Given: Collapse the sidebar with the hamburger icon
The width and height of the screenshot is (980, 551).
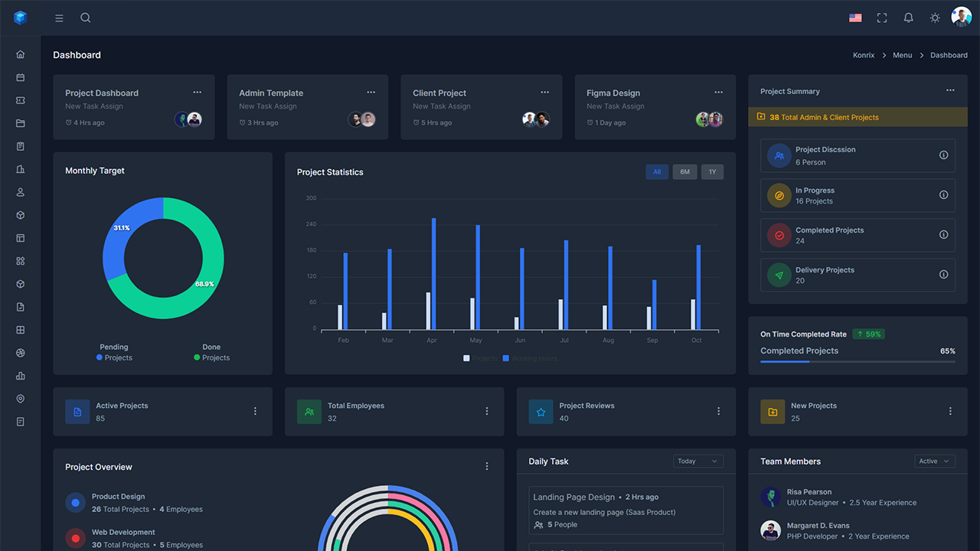Looking at the screenshot, I should click(x=59, y=17).
